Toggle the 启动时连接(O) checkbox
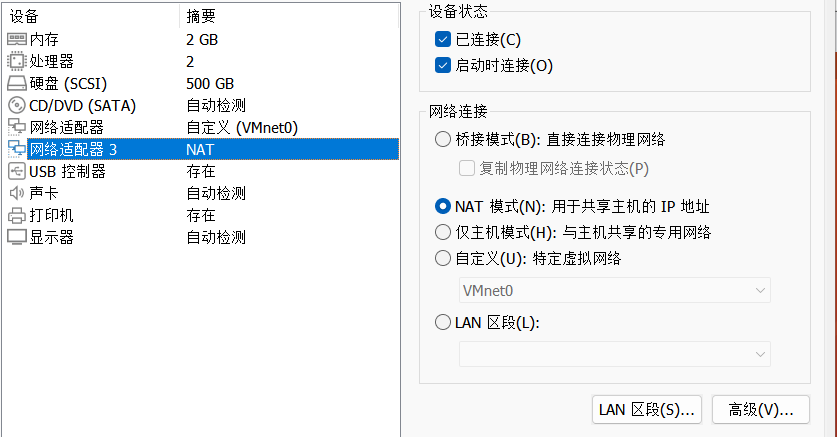 click(443, 66)
